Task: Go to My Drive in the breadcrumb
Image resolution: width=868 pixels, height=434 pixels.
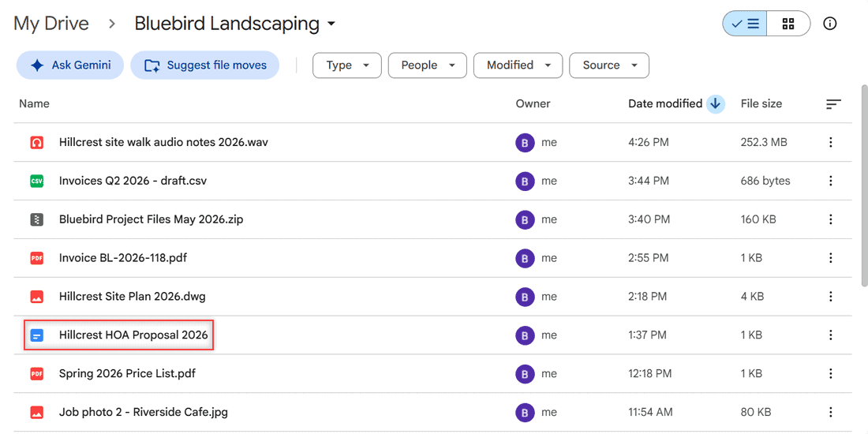Action: [51, 24]
